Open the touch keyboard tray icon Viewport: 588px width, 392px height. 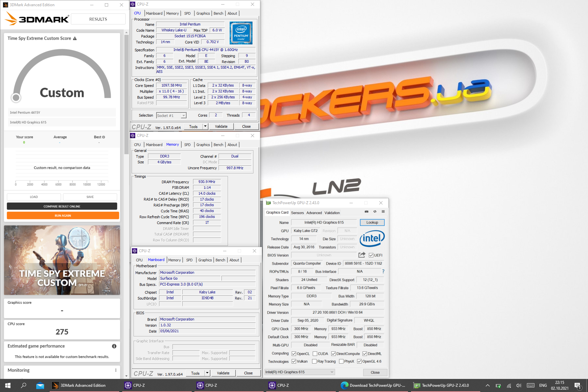pos(531,385)
